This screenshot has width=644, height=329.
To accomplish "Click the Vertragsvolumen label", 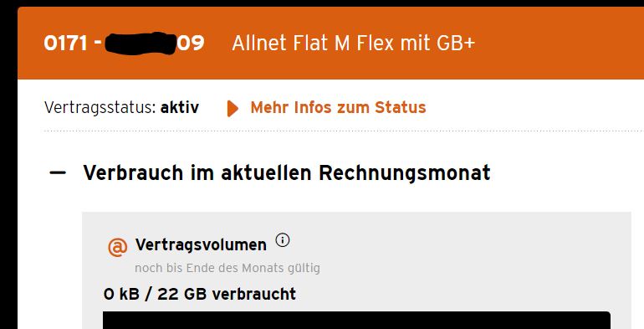I will pyautogui.click(x=201, y=245).
